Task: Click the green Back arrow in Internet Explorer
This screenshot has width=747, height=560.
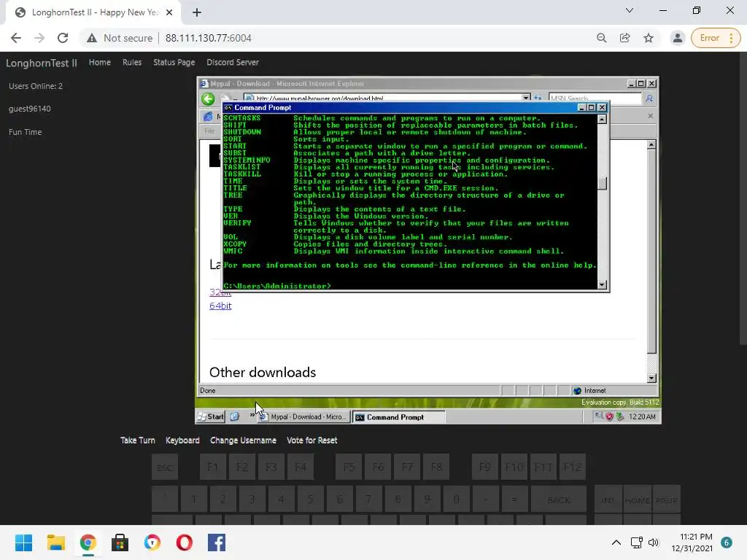Action: [208, 98]
